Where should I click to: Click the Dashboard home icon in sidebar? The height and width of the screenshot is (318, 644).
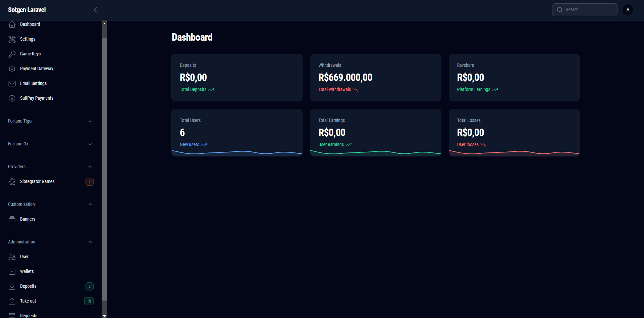pyautogui.click(x=12, y=25)
